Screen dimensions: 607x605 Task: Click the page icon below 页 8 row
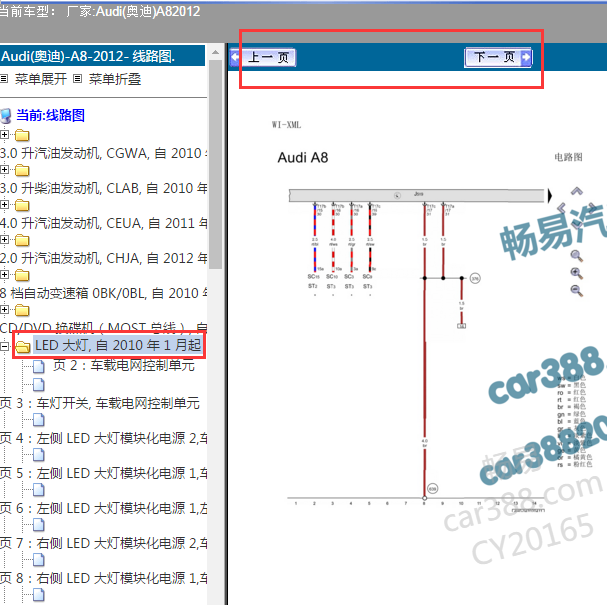[39, 595]
